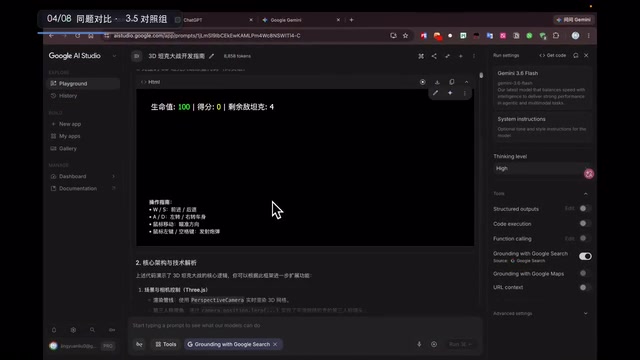Collapse the Html code block chevron
Viewport: 640px width, 360px height.
(466, 82)
